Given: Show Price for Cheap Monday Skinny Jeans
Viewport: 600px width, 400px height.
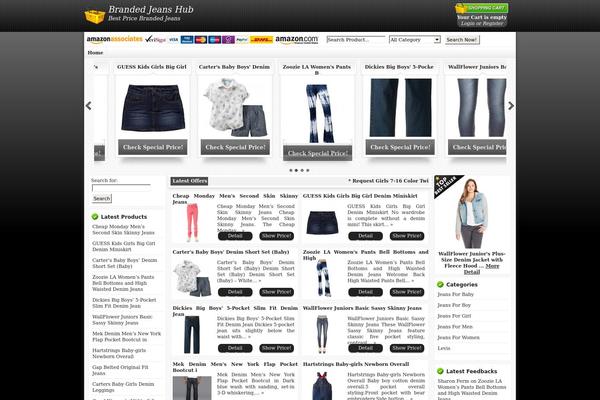Looking at the screenshot, I should [x=277, y=236].
